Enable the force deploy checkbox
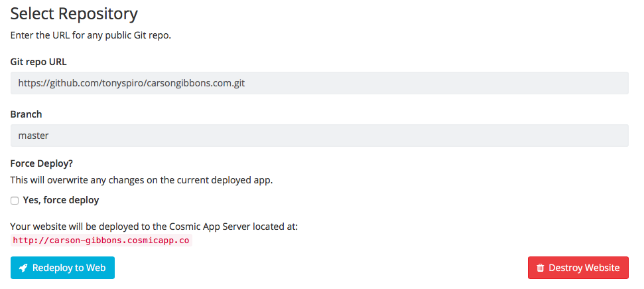This screenshot has height=289, width=644. tap(15, 201)
